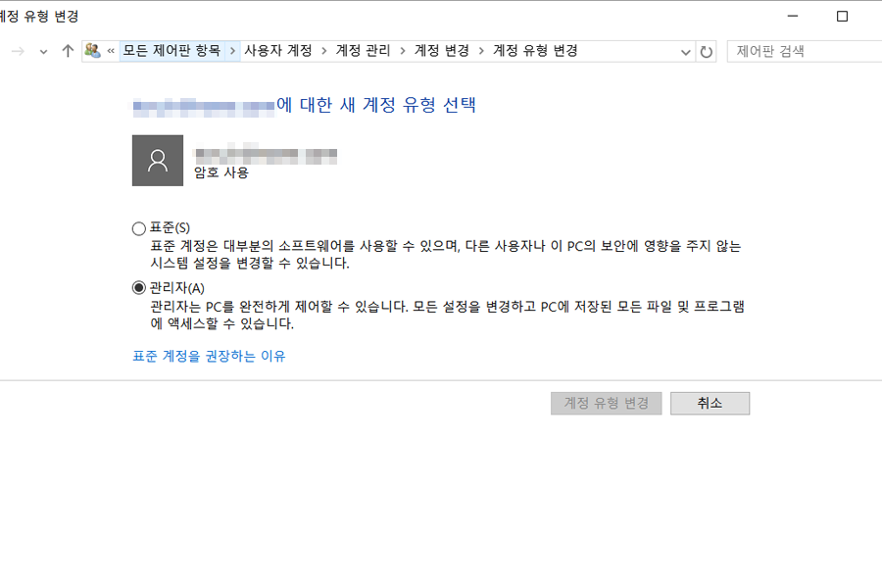Viewport: 882px width, 588px height.
Task: Click the refresh icon beside address bar
Action: [706, 52]
